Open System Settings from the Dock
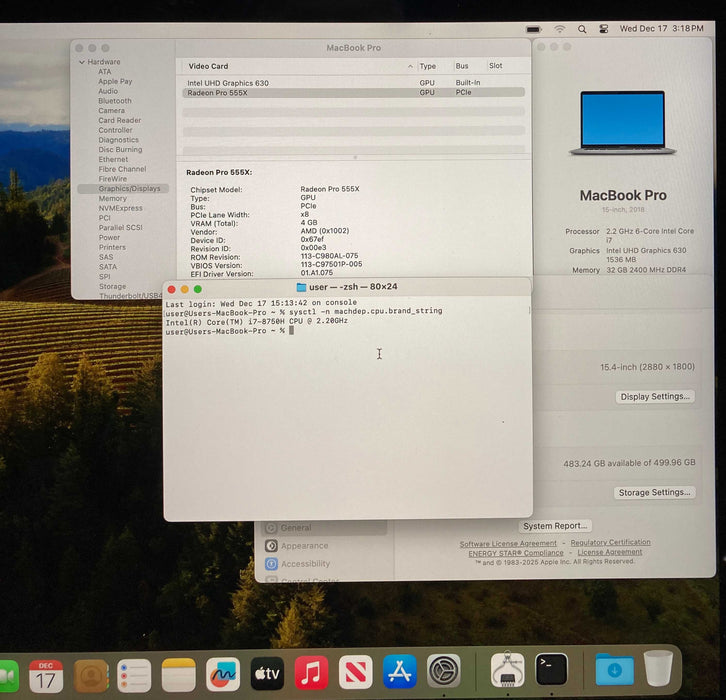Image resolution: width=726 pixels, height=700 pixels. 444,670
